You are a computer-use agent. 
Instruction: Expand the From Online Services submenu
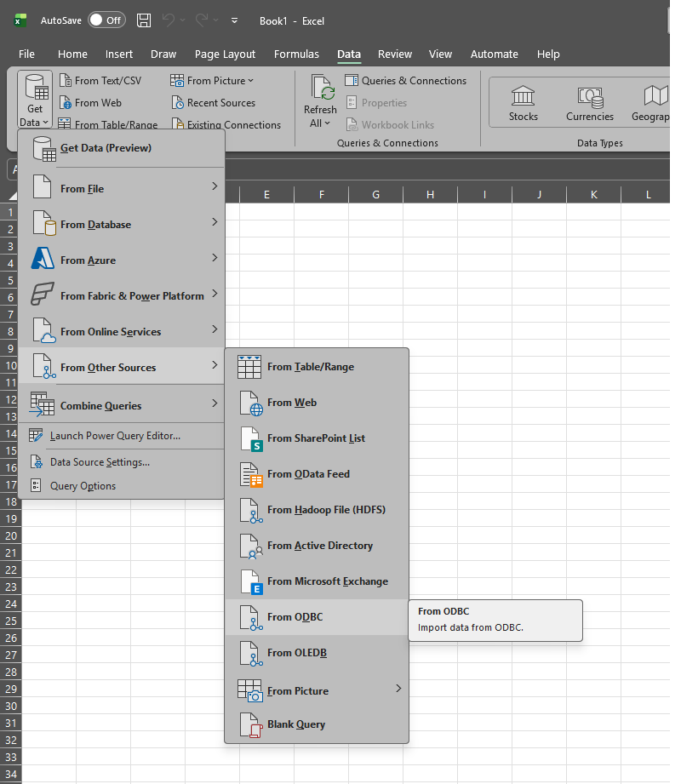click(x=122, y=331)
